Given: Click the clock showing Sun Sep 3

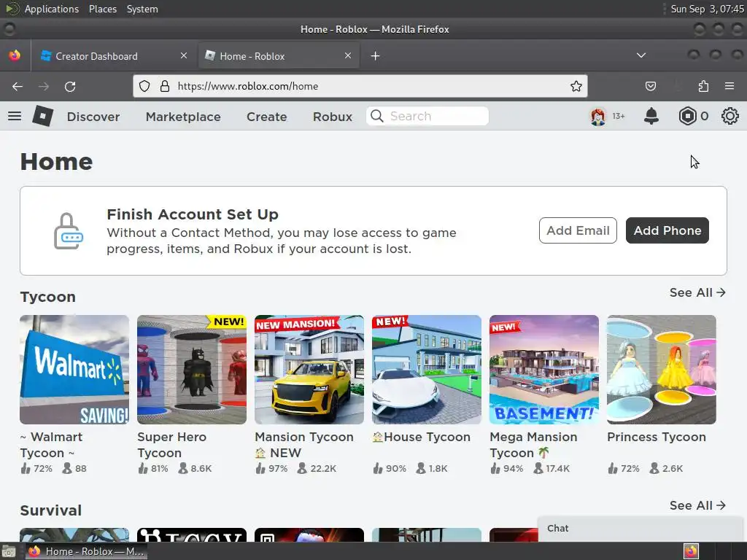Looking at the screenshot, I should coord(707,9).
